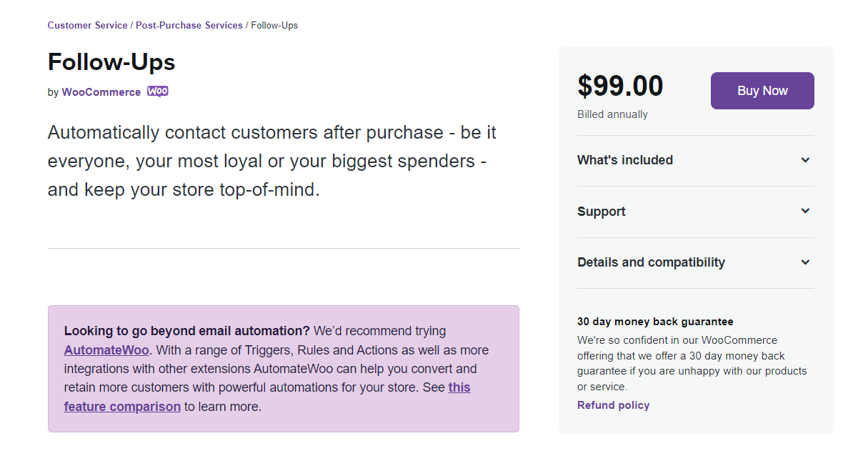Screen dimensions: 868x451
Task: Click the chevron next to Details and compatibility
Action: click(x=805, y=262)
